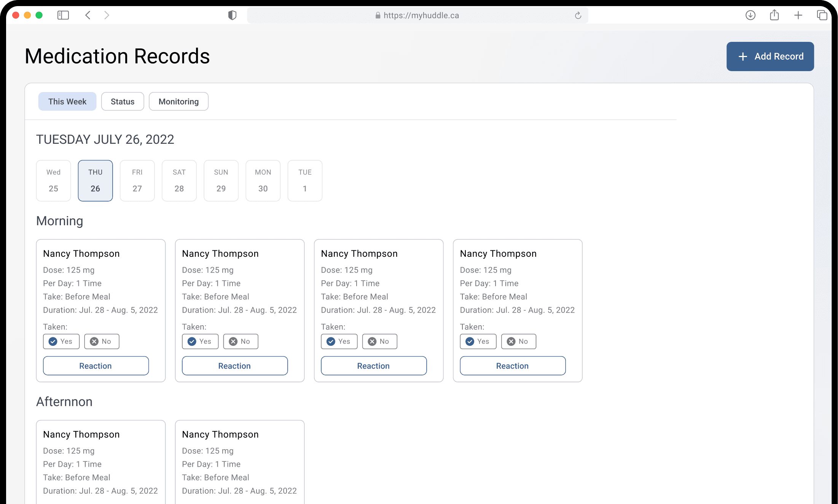
Task: Click the share icon in the toolbar
Action: tap(774, 15)
